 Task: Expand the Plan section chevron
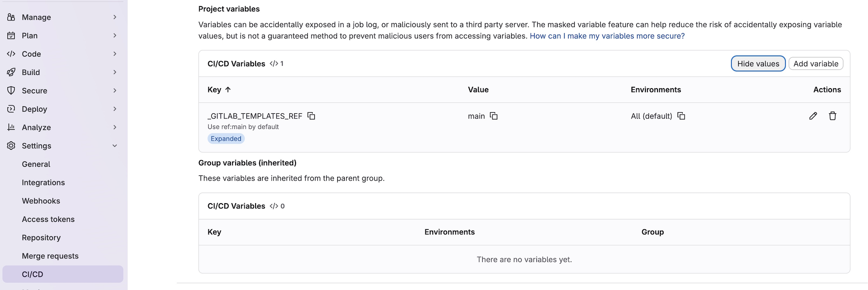pyautogui.click(x=115, y=36)
